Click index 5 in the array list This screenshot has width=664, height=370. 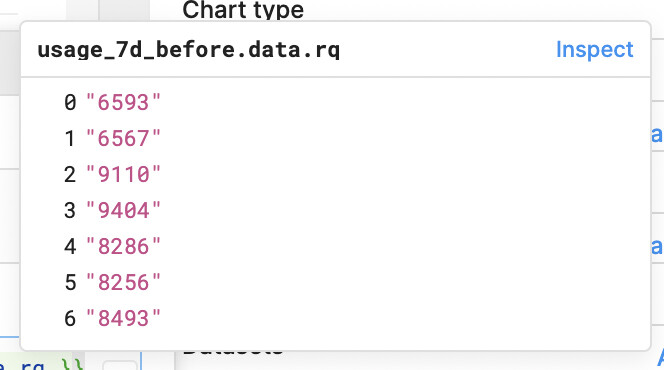point(70,282)
